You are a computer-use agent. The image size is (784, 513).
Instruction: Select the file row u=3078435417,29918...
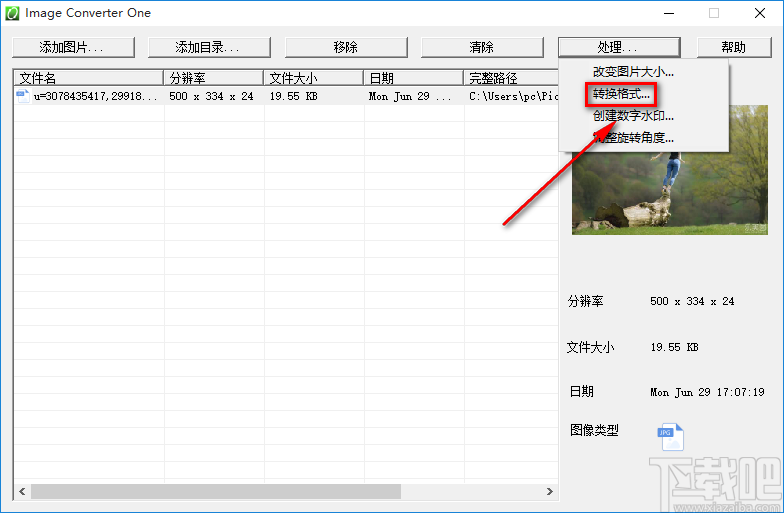286,96
